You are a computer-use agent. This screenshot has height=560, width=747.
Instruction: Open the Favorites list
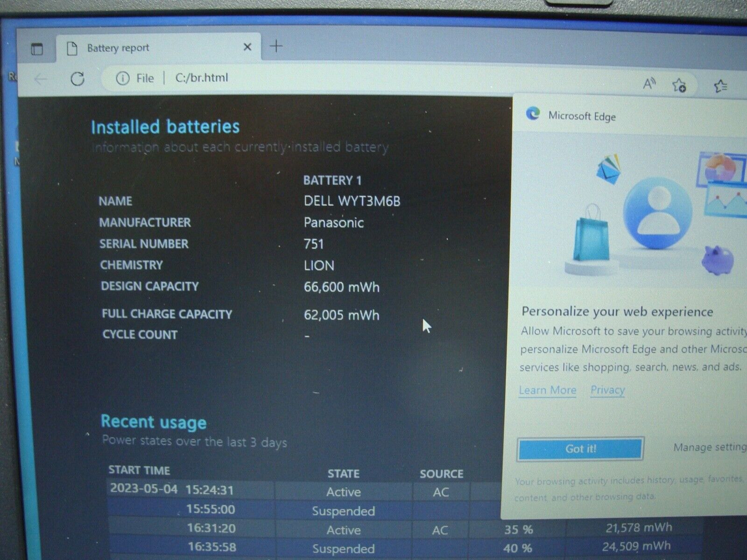720,86
